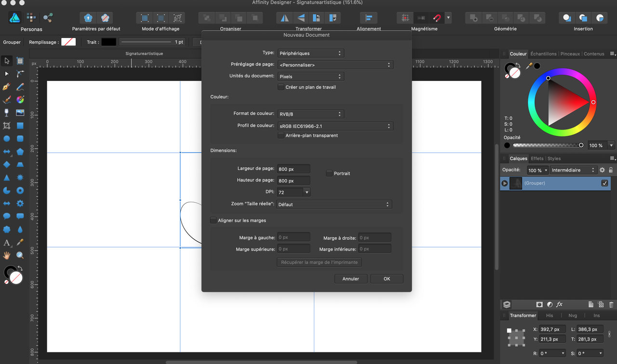Open the DPI dropdown arrow
This screenshot has width=617, height=364.
click(x=307, y=192)
